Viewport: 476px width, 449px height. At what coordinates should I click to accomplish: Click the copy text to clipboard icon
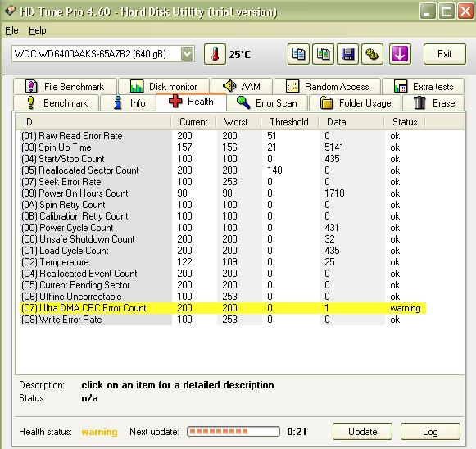coord(298,54)
